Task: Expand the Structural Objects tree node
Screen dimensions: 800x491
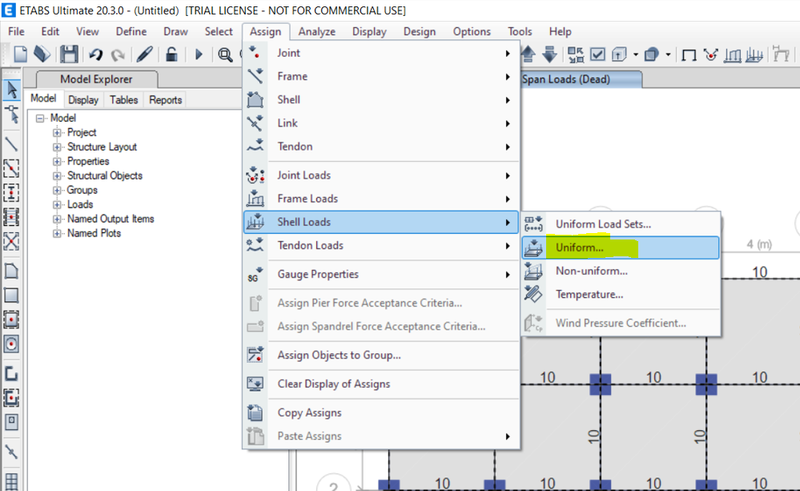Action: point(57,176)
